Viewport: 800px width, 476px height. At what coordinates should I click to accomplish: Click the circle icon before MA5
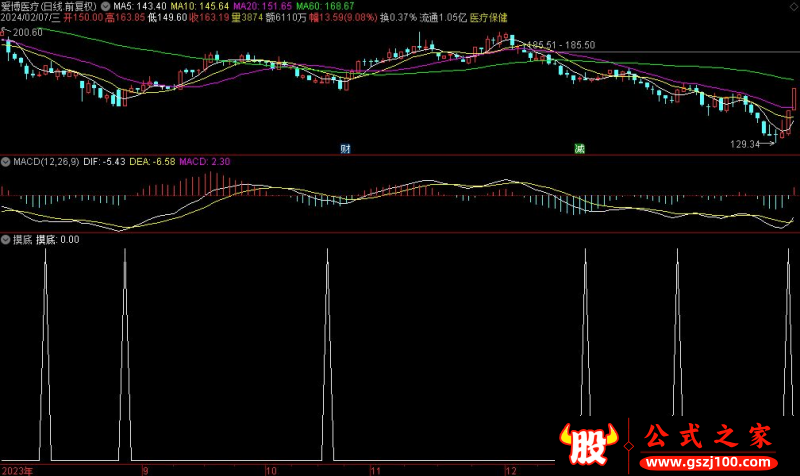(106, 6)
